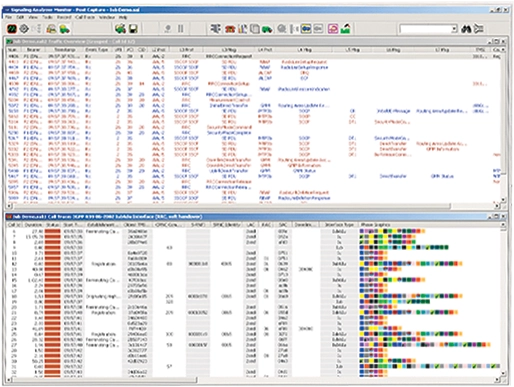This screenshot has height=387, width=514.
Task: Click the record microphone toolbar icon
Action: [168, 29]
